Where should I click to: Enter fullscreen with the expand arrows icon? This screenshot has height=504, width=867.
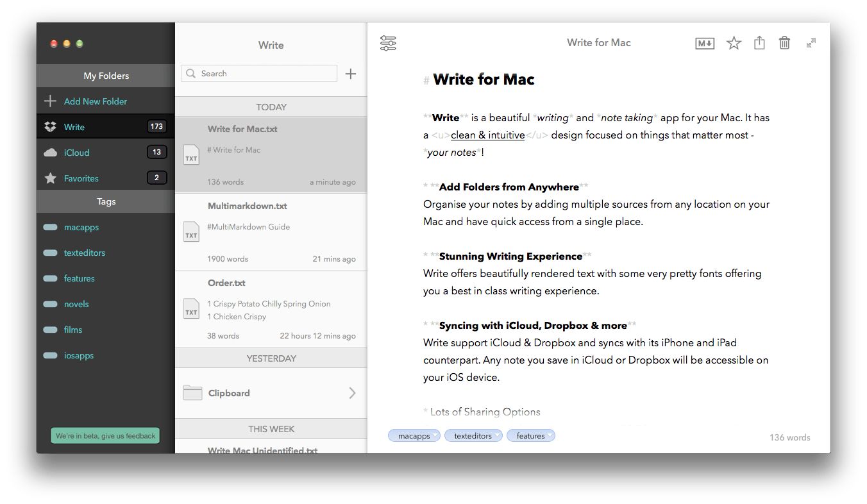[810, 42]
